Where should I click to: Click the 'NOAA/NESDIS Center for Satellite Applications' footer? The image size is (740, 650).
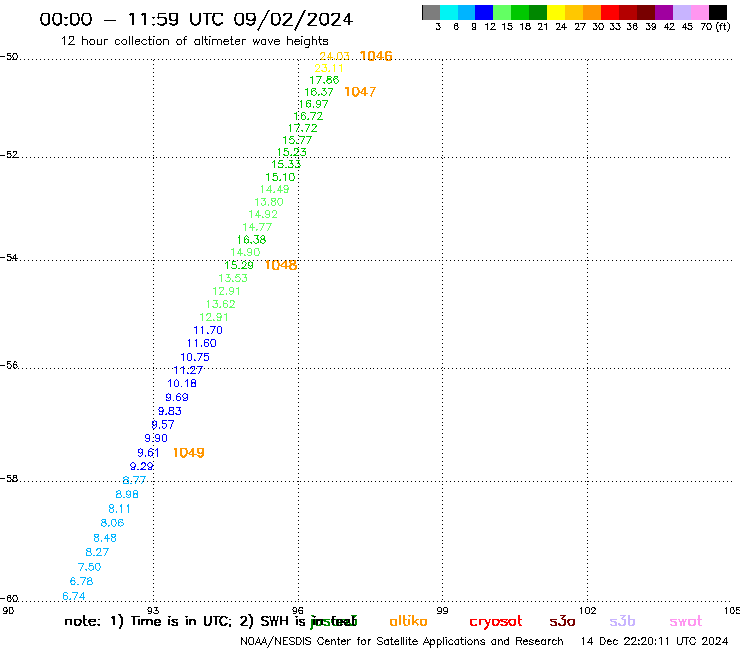click(402, 641)
